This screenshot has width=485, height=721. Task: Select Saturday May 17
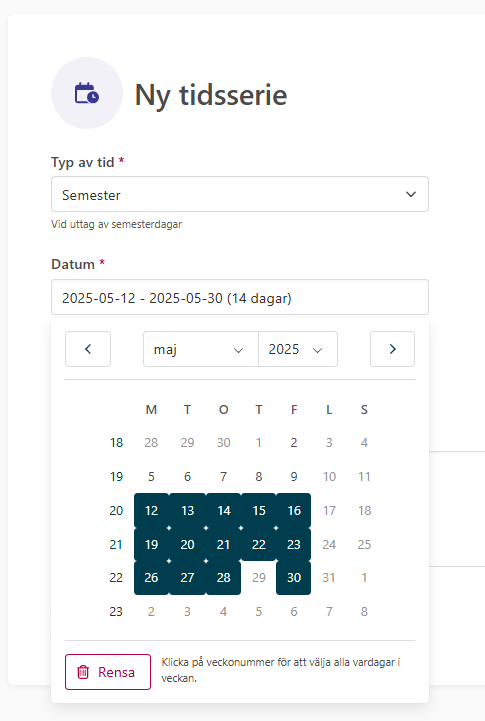click(329, 510)
